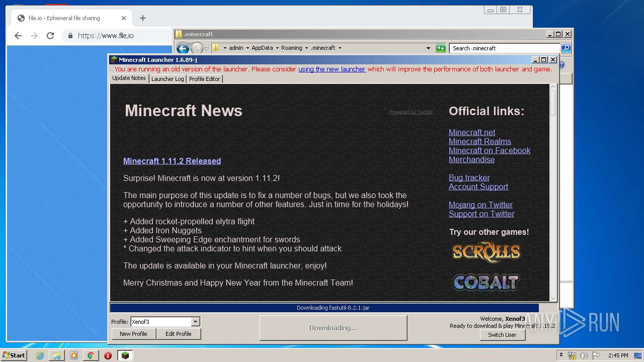The image size is (644, 362).
Task: Select the file.io Ephemeral file sharing tab
Action: 72,18
